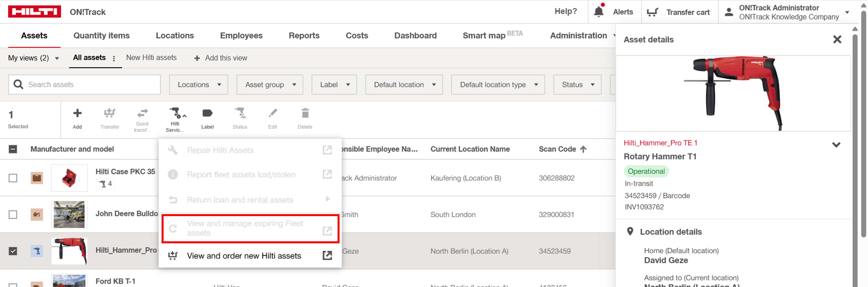Click the John Deere Bulldozer category icon
Image resolution: width=868 pixels, height=287 pixels.
(37, 214)
